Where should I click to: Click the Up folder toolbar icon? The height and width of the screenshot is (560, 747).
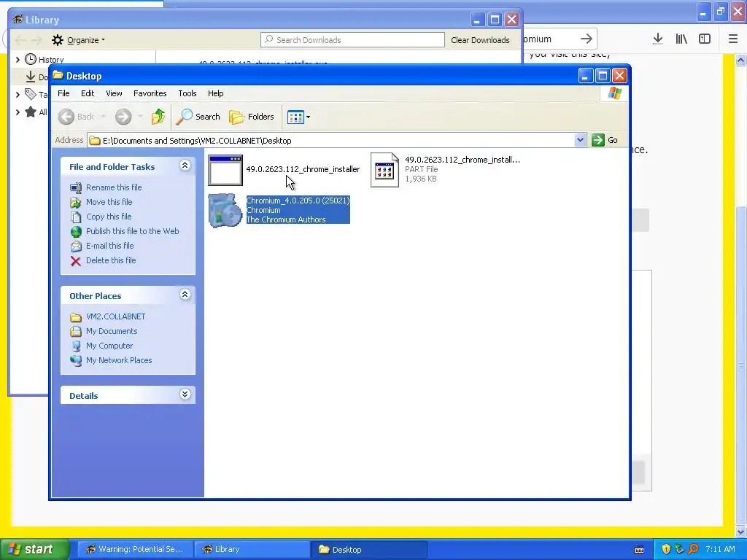click(x=158, y=117)
